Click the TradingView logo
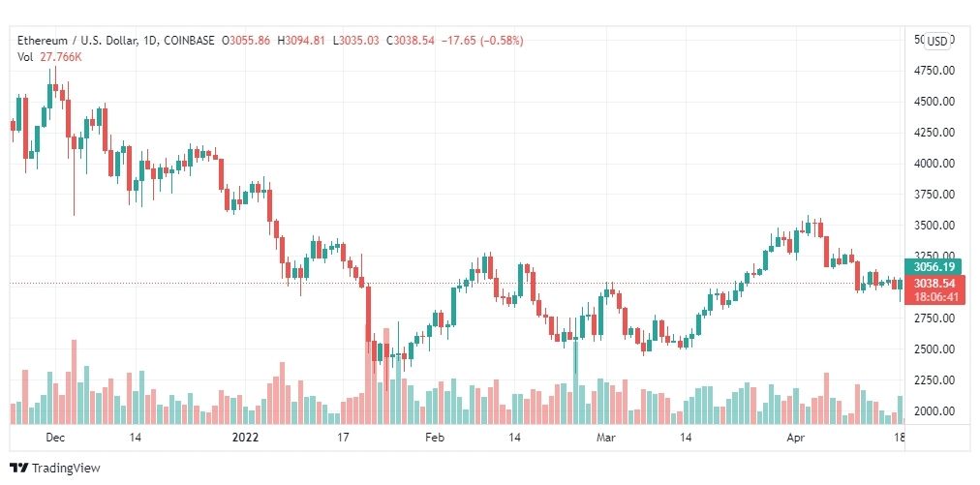Screen dimensions: 980x485 point(54,468)
